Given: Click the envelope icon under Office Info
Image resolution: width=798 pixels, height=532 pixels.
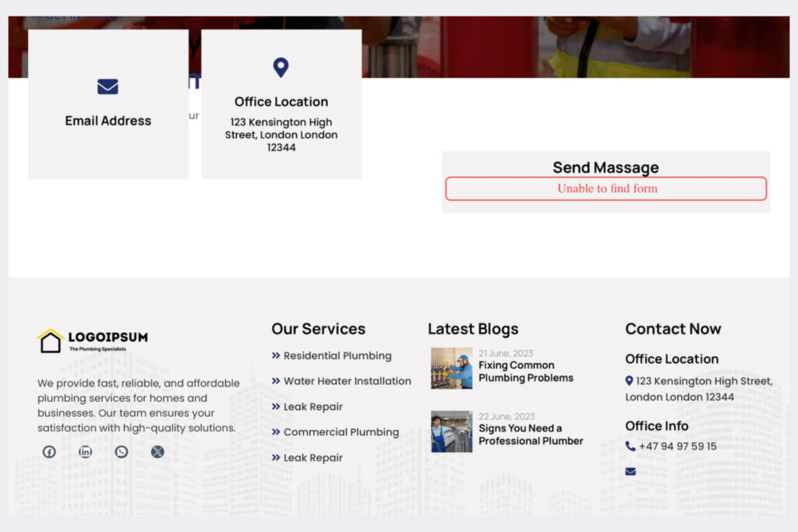Looking at the screenshot, I should point(630,471).
